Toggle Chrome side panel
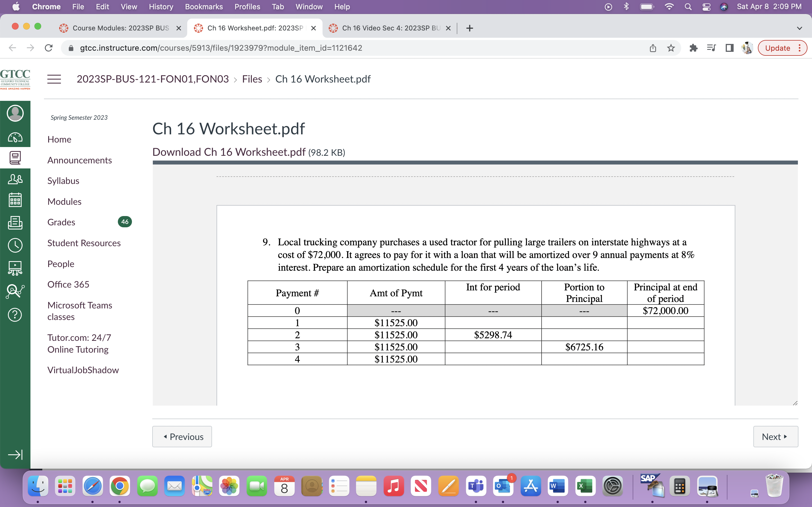The width and height of the screenshot is (812, 507). pyautogui.click(x=729, y=48)
